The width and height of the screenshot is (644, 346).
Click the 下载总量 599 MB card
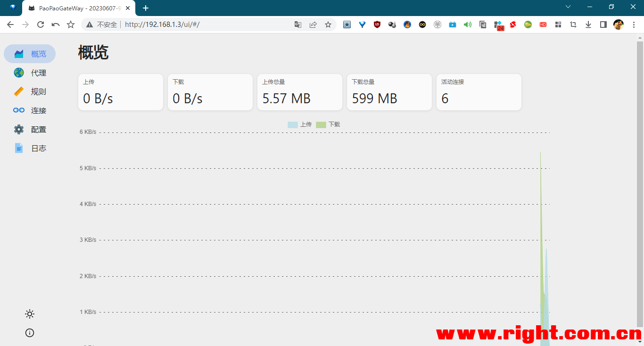coord(389,92)
